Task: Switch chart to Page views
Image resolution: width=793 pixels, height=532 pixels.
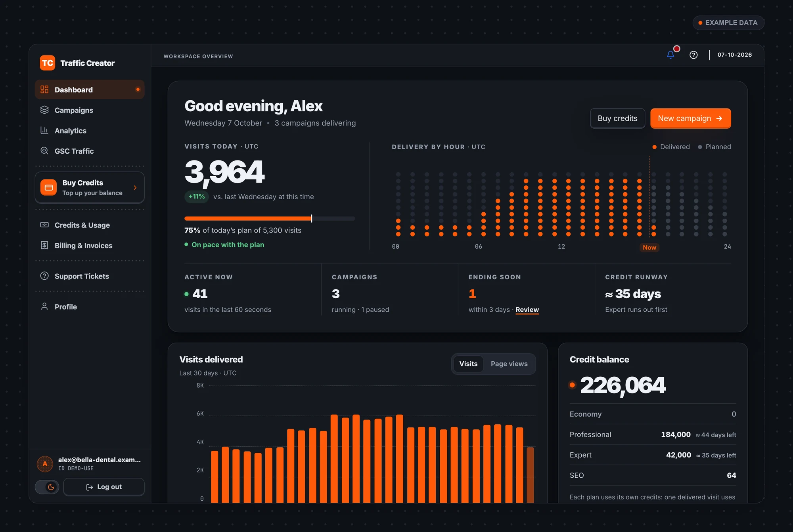Action: coord(509,364)
